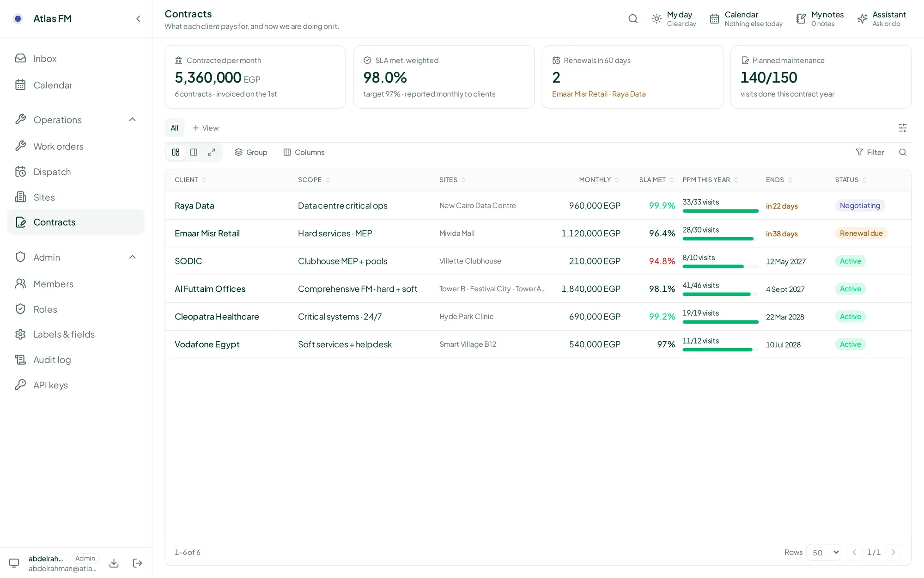Image resolution: width=924 pixels, height=578 pixels.
Task: Search the contracts table with magnifier
Action: pyautogui.click(x=903, y=152)
